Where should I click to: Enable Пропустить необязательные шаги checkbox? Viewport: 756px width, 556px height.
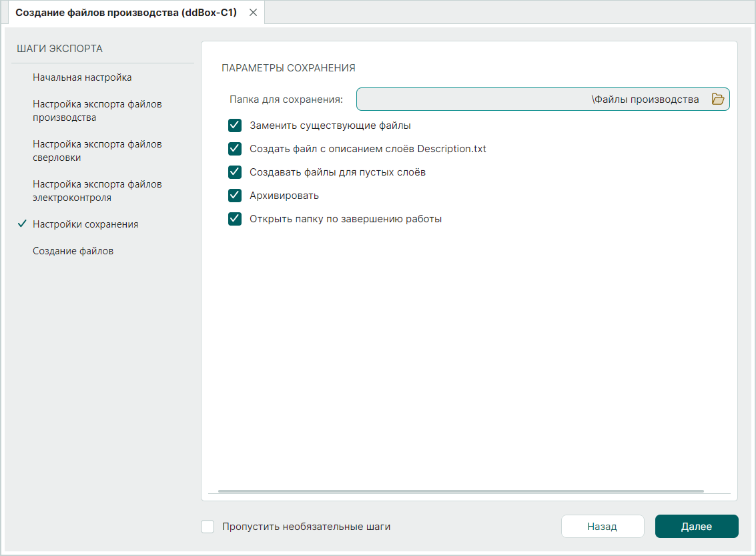pos(208,527)
